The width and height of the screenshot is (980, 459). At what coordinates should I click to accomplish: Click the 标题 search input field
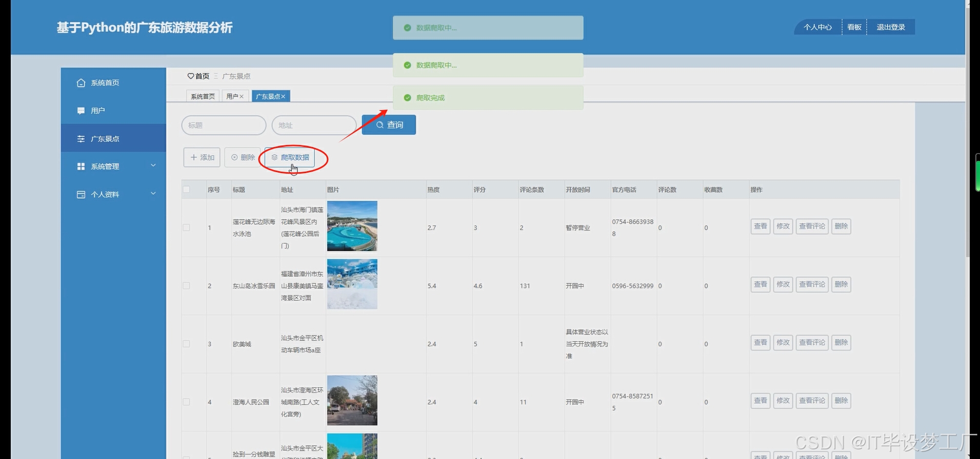[224, 125]
